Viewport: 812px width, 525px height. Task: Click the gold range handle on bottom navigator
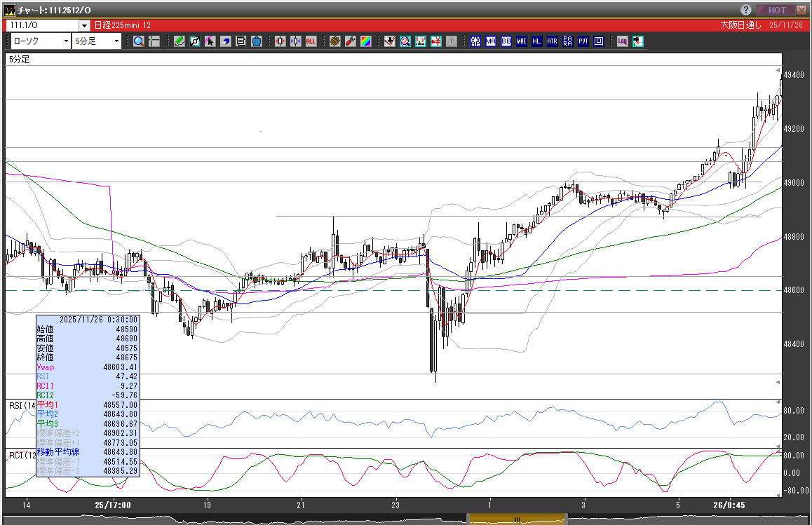[x=517, y=519]
